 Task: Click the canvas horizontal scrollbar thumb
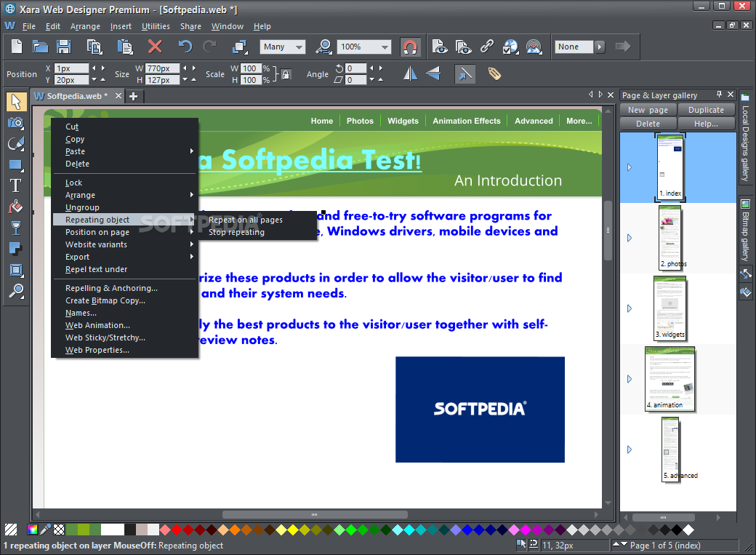(314, 514)
